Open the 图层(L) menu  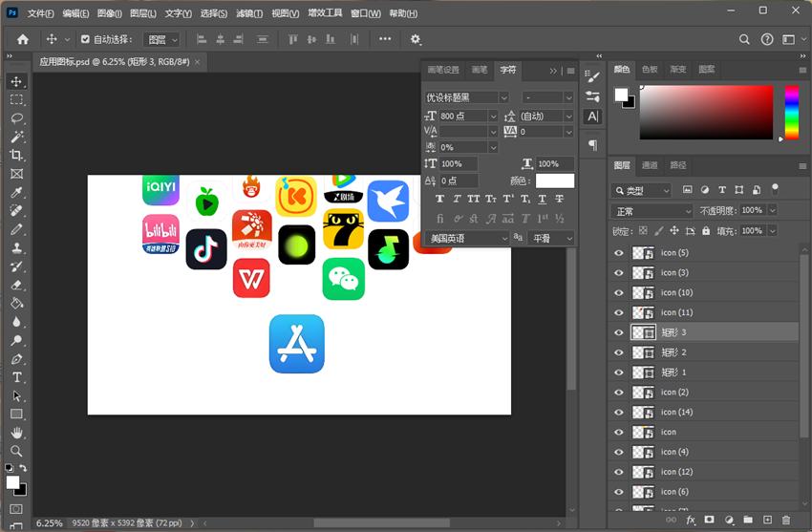click(143, 13)
